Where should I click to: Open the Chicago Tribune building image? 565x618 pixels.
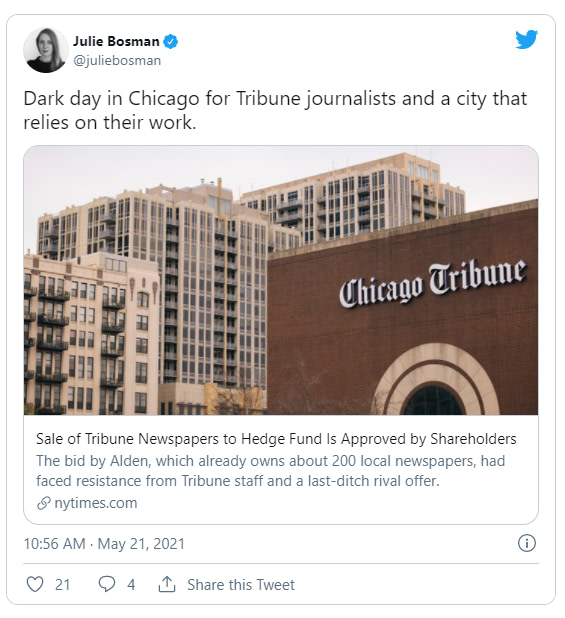click(x=281, y=280)
